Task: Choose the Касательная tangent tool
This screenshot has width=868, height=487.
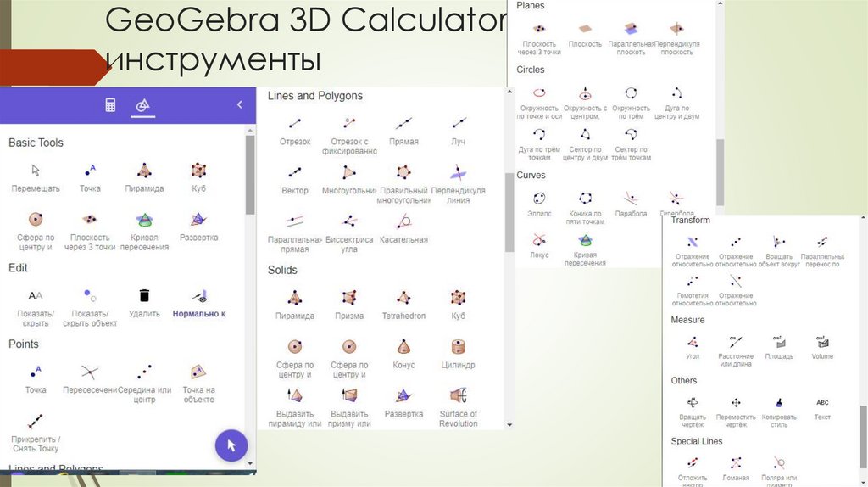Action: click(x=403, y=229)
